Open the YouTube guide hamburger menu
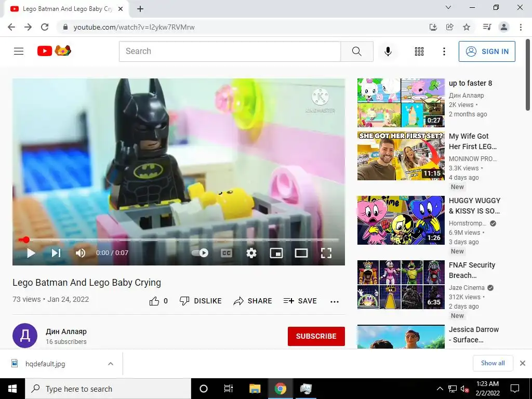The image size is (532, 399). coord(19,51)
